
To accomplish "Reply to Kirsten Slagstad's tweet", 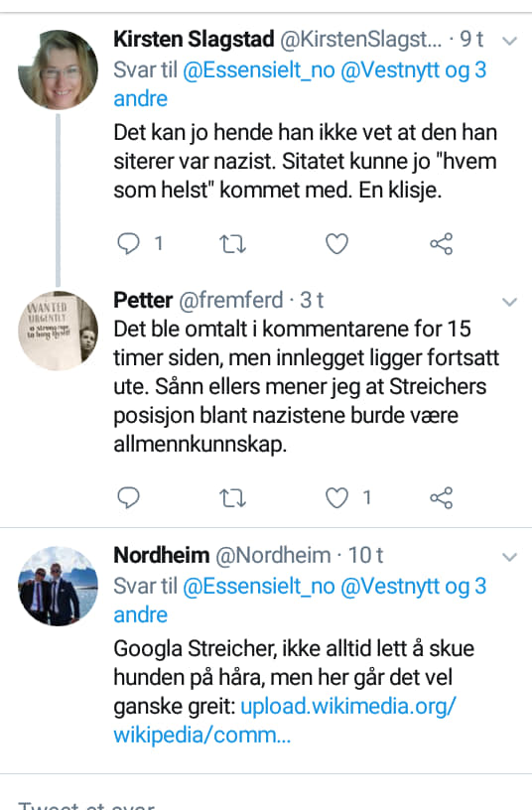I will tap(129, 243).
